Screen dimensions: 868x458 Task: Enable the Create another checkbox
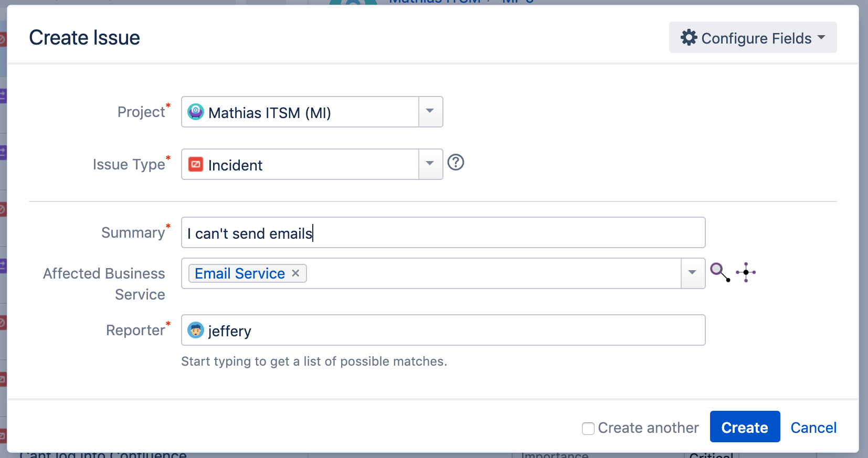click(x=588, y=428)
